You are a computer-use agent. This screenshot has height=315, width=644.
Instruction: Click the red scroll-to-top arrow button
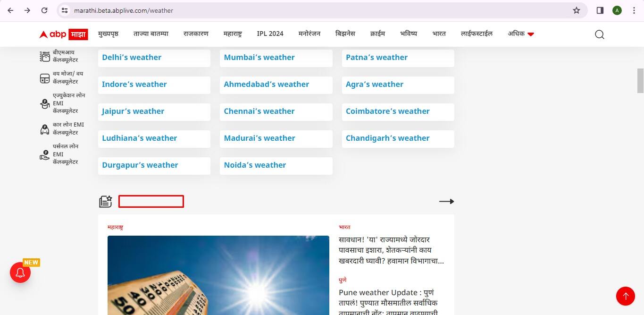click(x=625, y=296)
